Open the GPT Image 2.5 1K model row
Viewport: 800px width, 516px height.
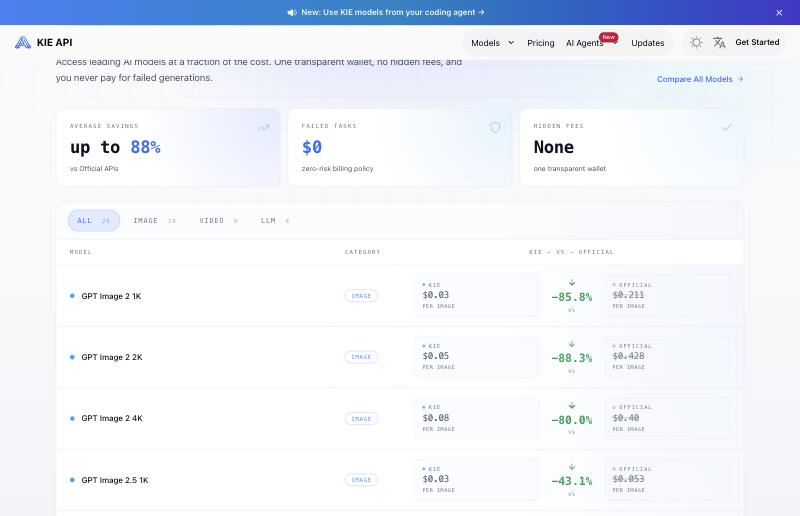click(x=399, y=480)
